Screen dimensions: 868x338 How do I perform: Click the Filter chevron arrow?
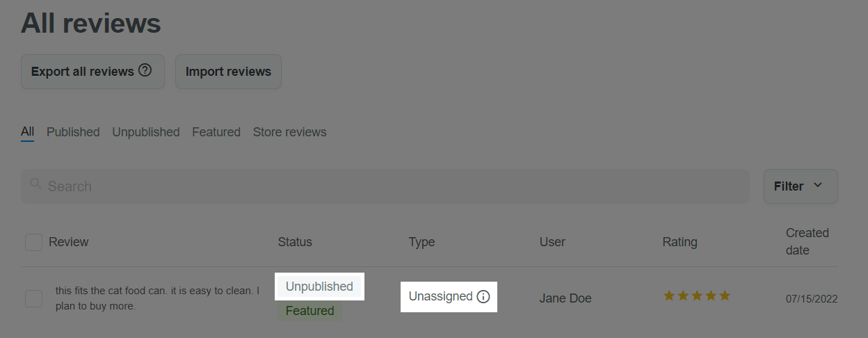(818, 185)
